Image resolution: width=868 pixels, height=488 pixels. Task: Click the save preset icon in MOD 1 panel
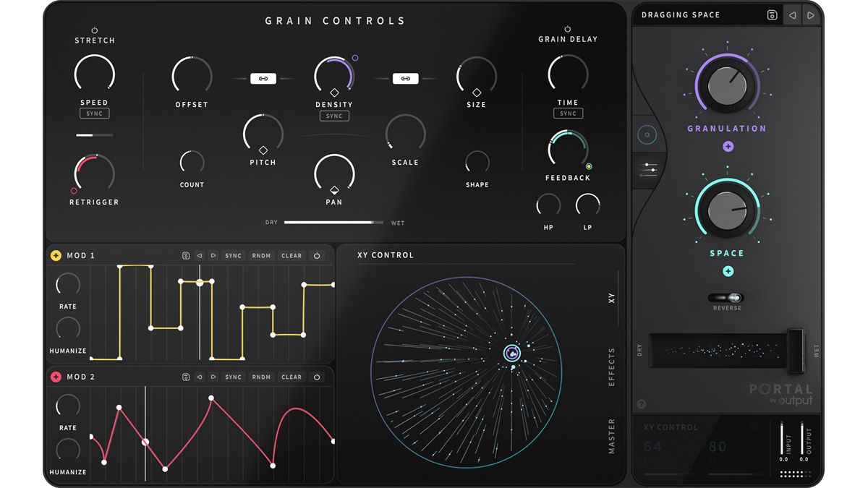(186, 255)
